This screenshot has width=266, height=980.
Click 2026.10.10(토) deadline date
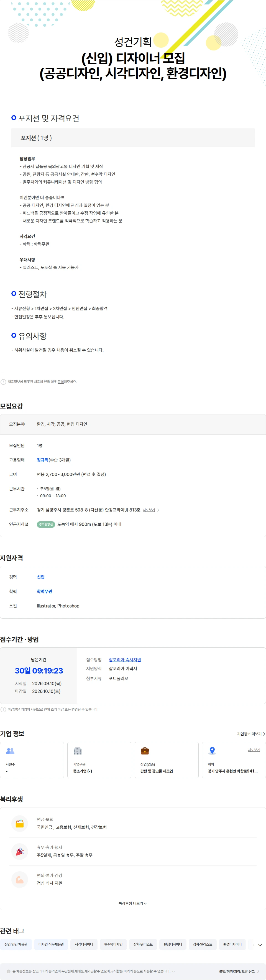[46, 691]
